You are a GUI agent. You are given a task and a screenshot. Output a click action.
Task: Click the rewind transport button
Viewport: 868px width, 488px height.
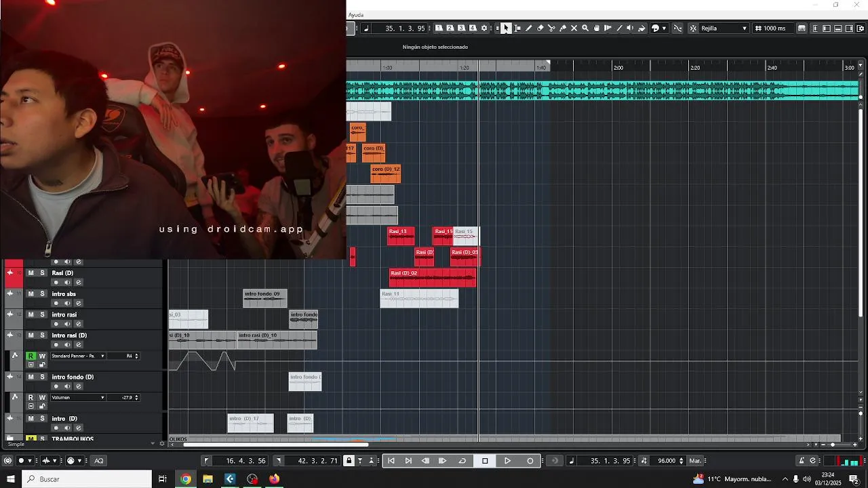point(425,461)
